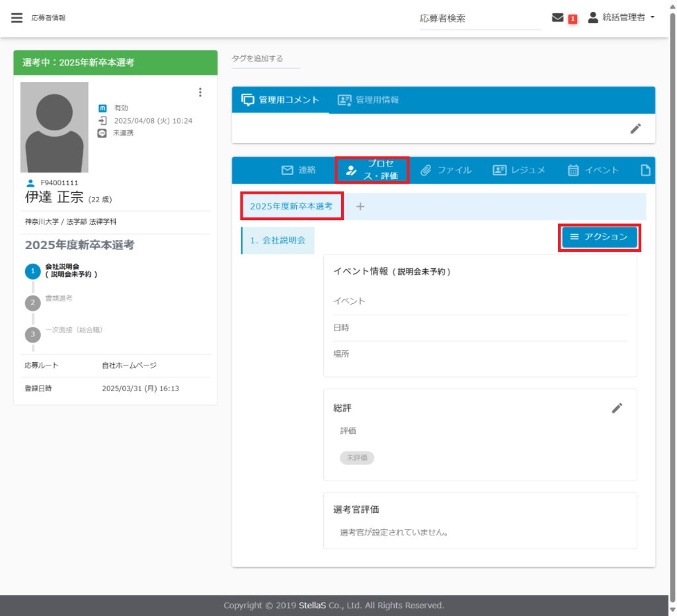Click the three-dot applicant options menu
Image resolution: width=677 pixels, height=616 pixels.
tap(200, 93)
